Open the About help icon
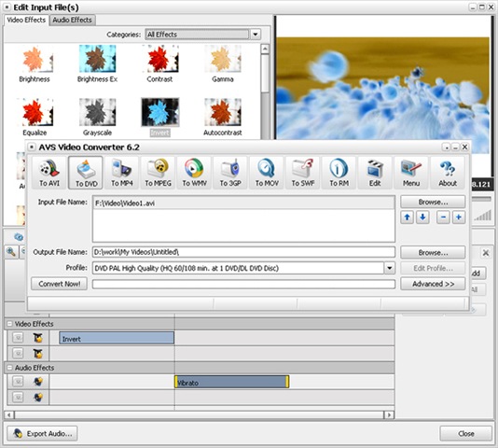 pos(448,173)
